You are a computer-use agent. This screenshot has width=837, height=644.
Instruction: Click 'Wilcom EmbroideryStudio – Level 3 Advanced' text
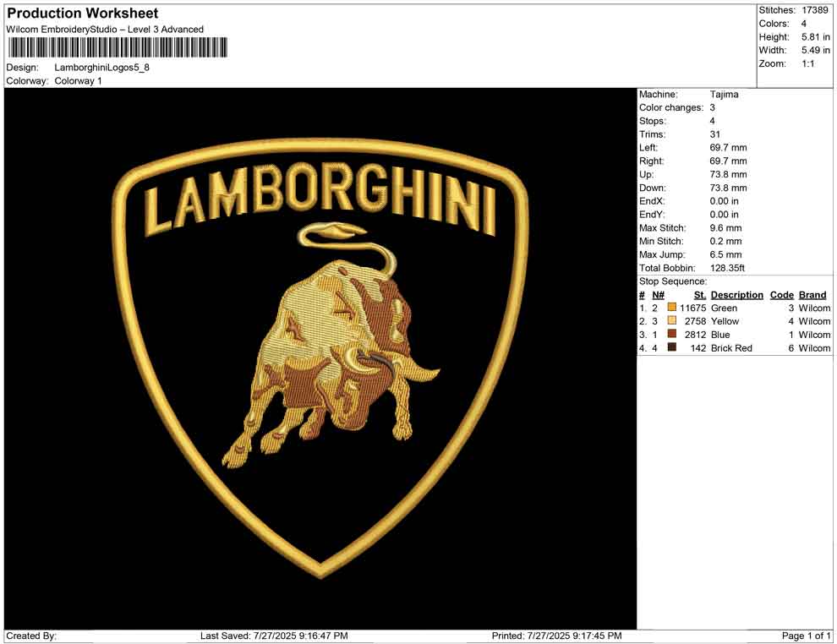105,30
